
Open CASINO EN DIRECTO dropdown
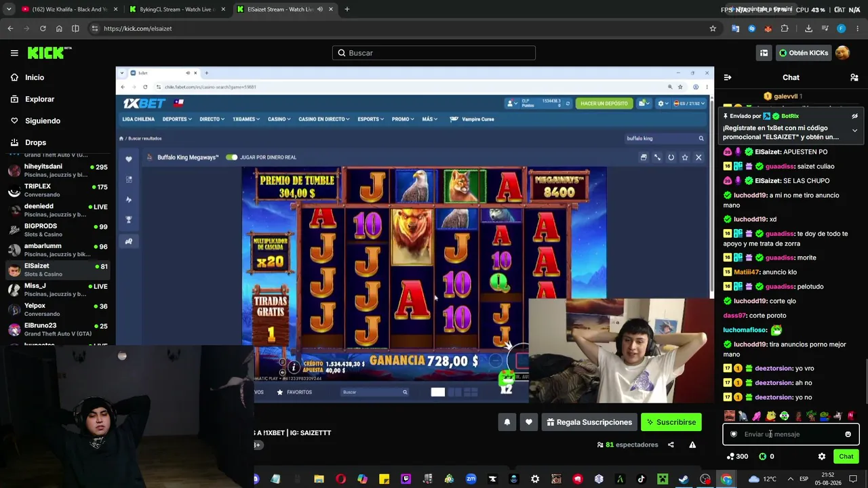tap(324, 119)
